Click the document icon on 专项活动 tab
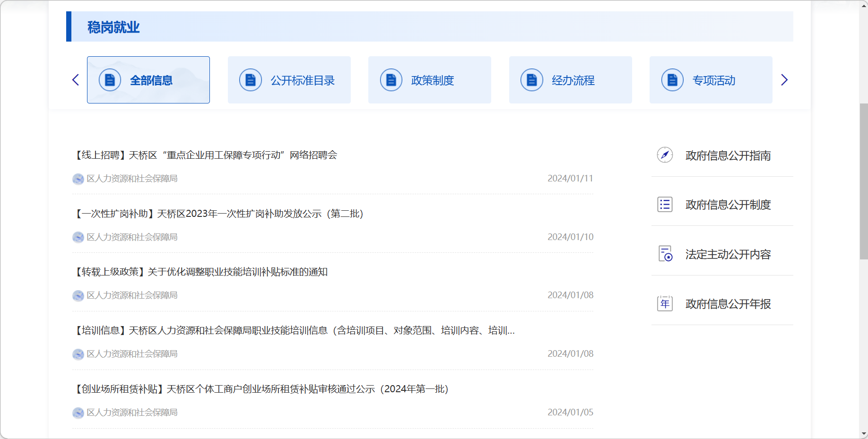Viewport: 868px width, 439px height. 672,80
